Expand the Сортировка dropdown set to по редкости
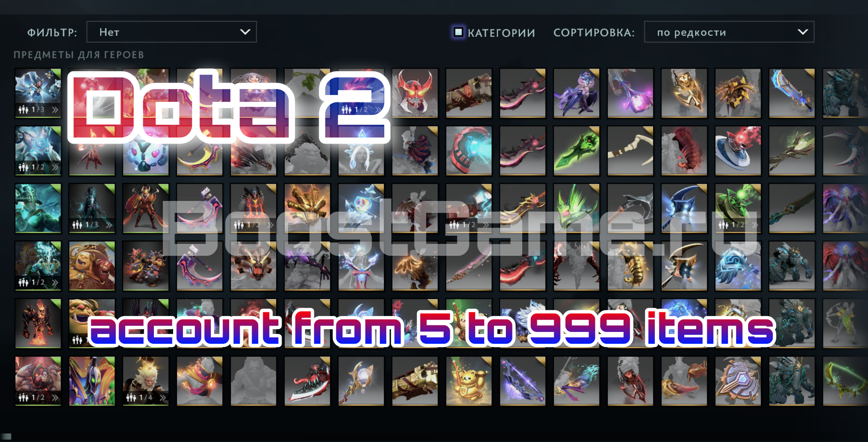The width and height of the screenshot is (868, 442). tap(729, 32)
